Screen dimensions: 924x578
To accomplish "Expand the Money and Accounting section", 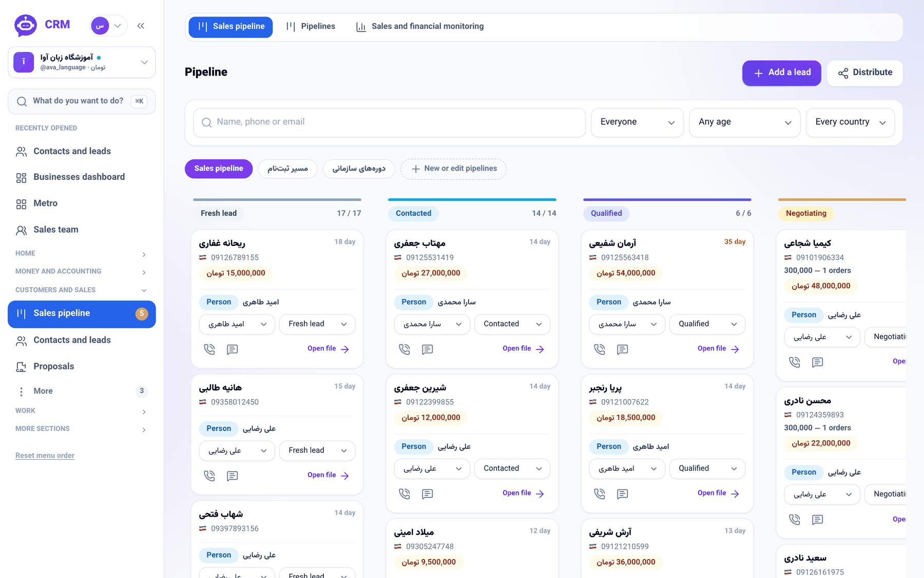I will pos(82,271).
